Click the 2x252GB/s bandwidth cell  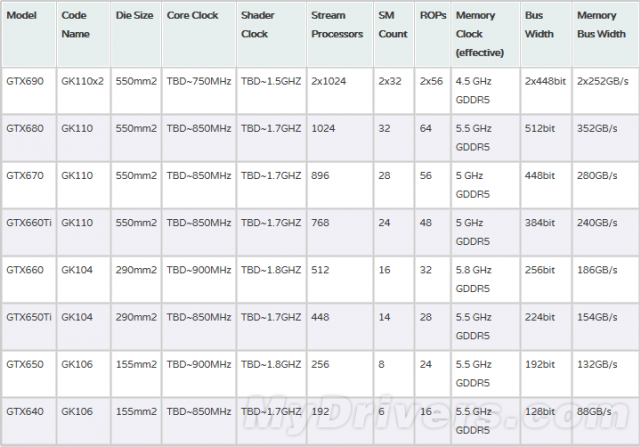click(606, 91)
